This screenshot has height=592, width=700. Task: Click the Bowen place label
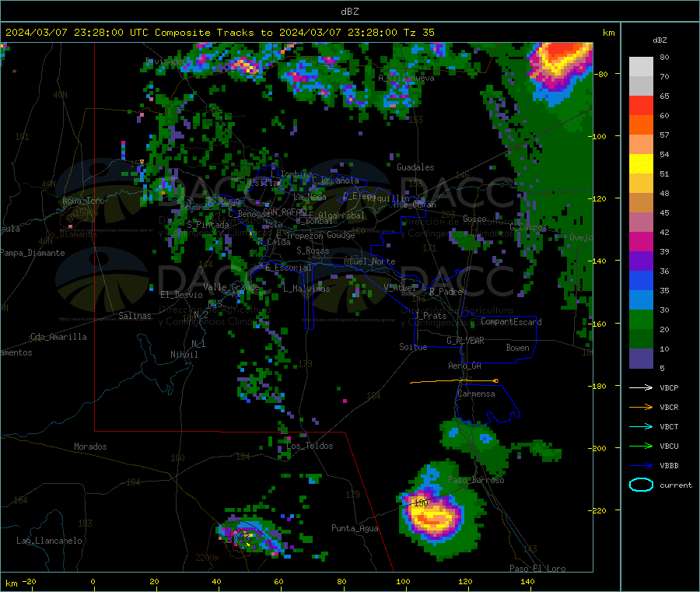pyautogui.click(x=517, y=348)
